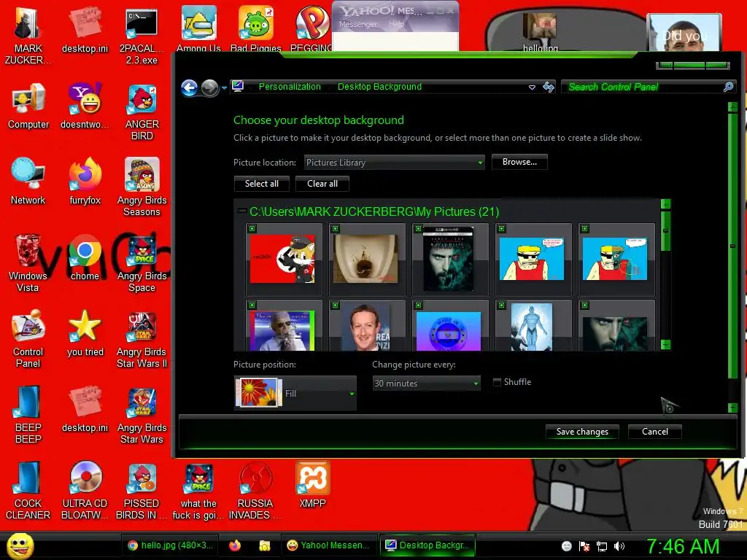This screenshot has height=560, width=747.
Task: Open the XMPP desktop shortcut
Action: point(312,485)
